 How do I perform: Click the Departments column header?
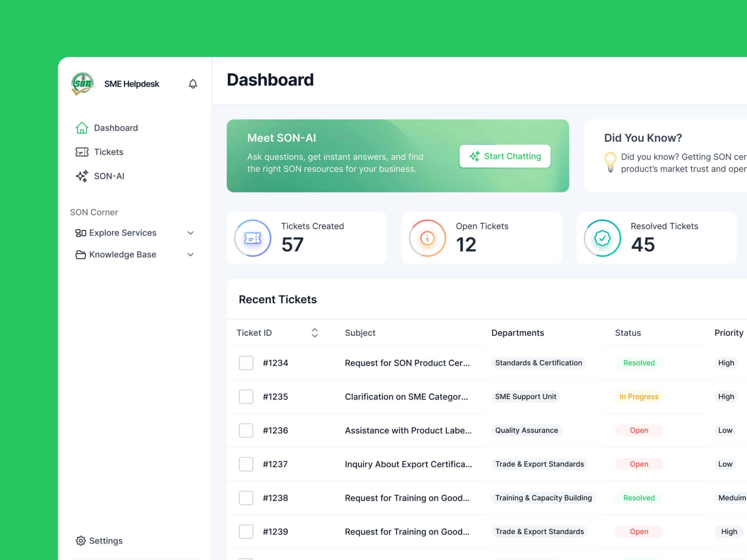(x=517, y=333)
